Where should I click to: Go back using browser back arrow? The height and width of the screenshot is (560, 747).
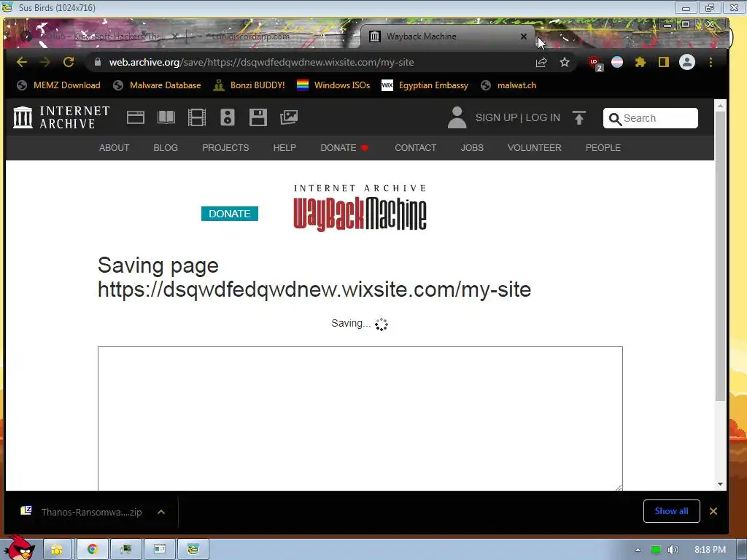point(21,63)
